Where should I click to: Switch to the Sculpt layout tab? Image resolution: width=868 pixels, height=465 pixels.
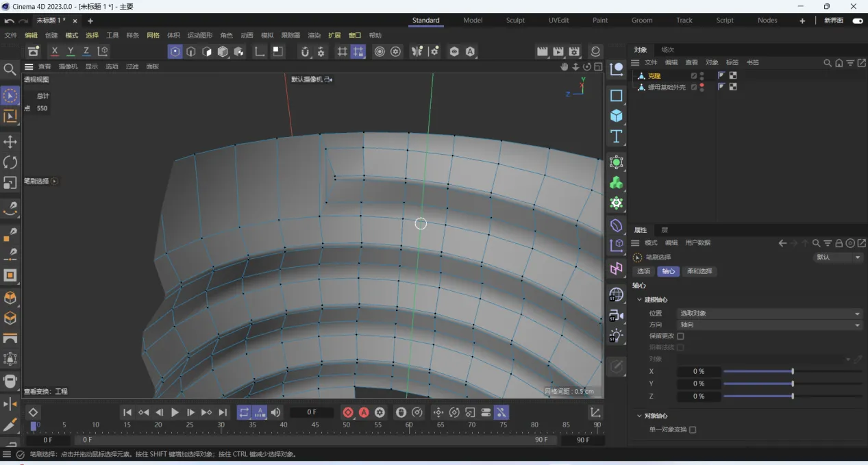pos(515,21)
